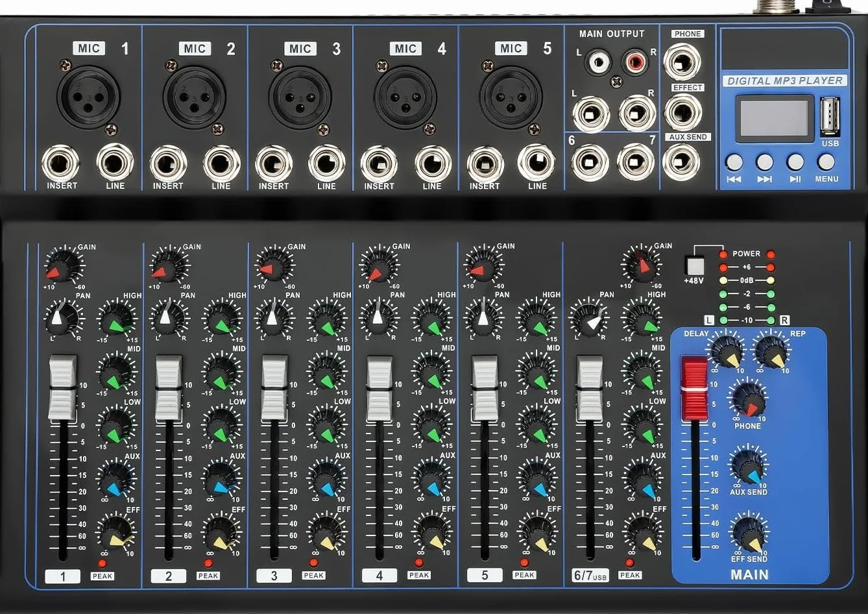Click the channel 7 input jack
This screenshot has width=868, height=614.
click(635, 162)
